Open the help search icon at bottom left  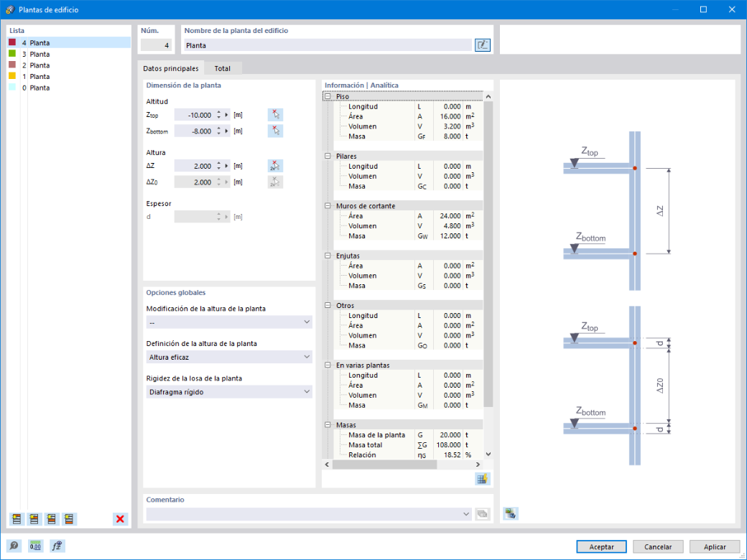(14, 546)
